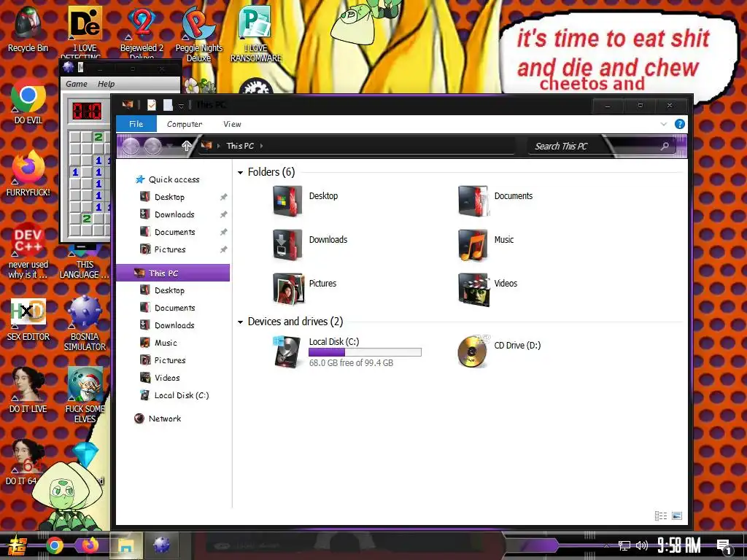This screenshot has width=747, height=560.
Task: Click the taskbar clock showing 9:58 AM
Action: click(x=678, y=545)
